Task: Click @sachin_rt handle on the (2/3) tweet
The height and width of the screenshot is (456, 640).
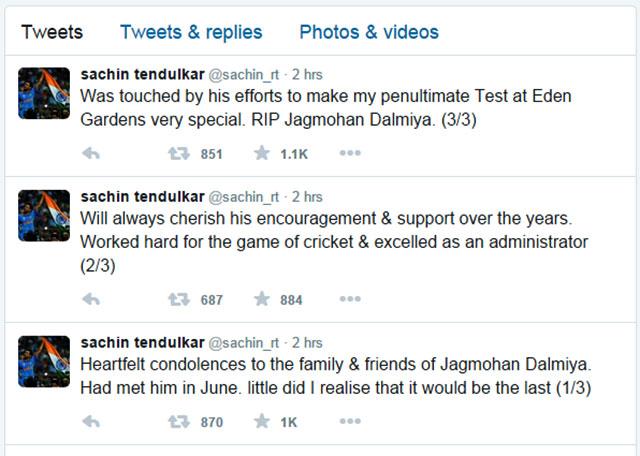Action: [x=244, y=197]
